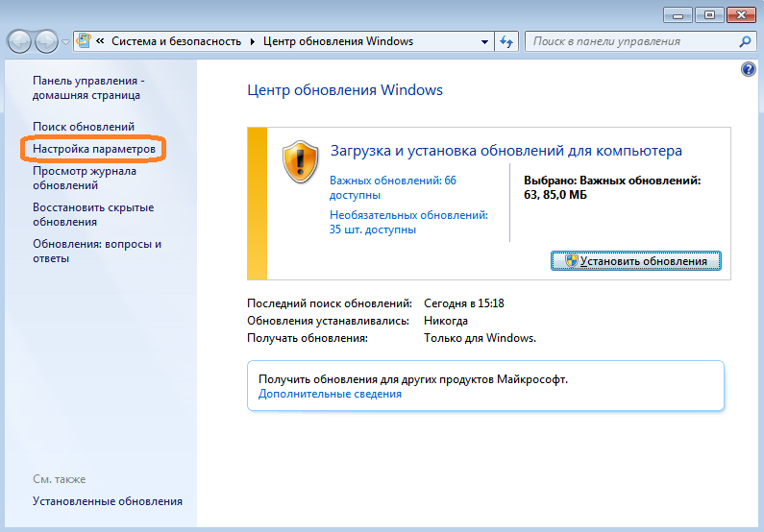Image resolution: width=764 pixels, height=532 pixels.
Task: Open 'Важных обновлений: 66 доступны' link
Action: [392, 186]
